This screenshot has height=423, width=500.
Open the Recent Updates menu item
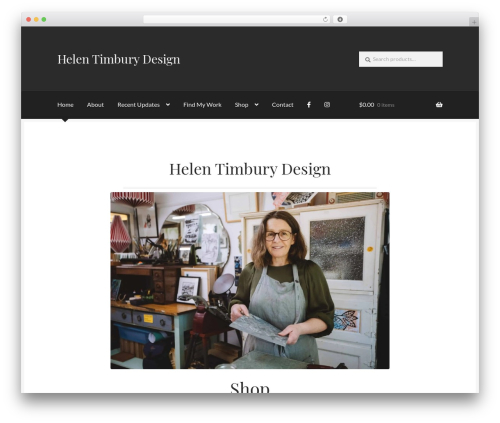pyautogui.click(x=138, y=105)
